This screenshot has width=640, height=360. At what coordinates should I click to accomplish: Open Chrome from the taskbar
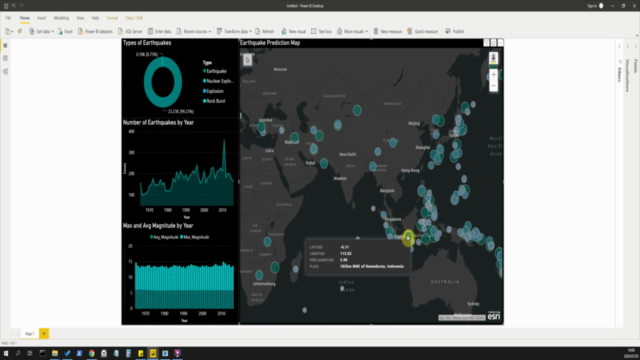point(92,353)
